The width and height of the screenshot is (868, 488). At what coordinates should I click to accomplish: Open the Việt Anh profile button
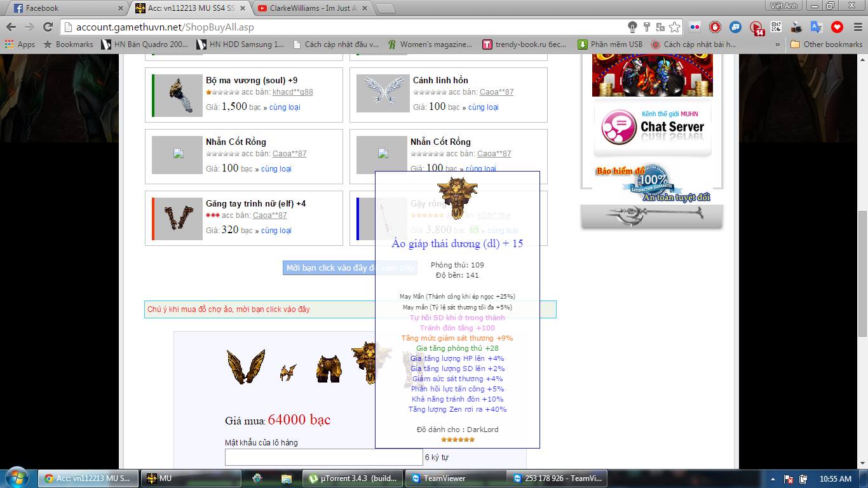(784, 6)
